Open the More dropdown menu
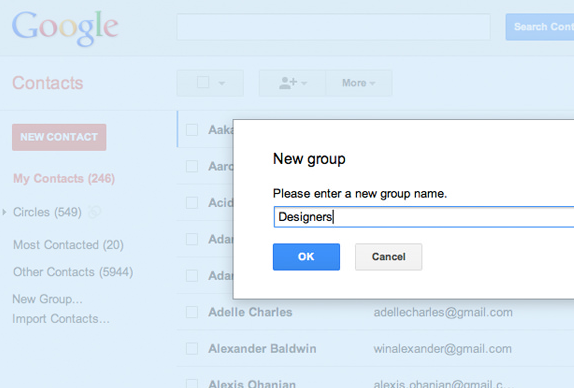Viewport: 574px width, 388px height. pyautogui.click(x=358, y=83)
